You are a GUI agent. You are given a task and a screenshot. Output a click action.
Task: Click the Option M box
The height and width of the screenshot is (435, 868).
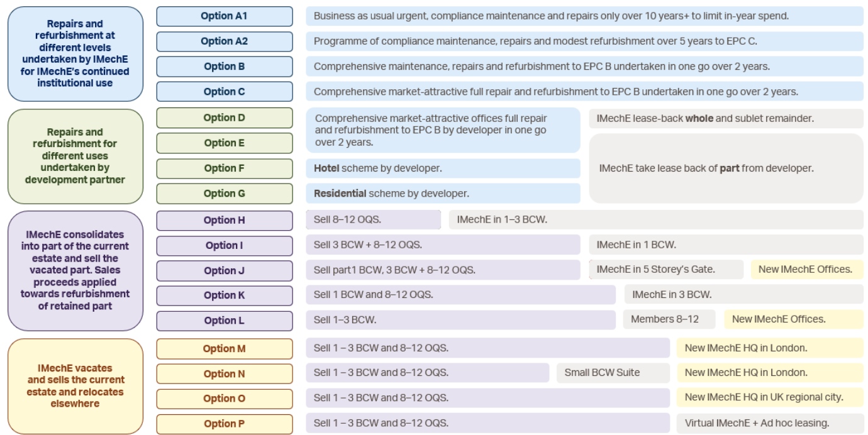[x=225, y=349]
